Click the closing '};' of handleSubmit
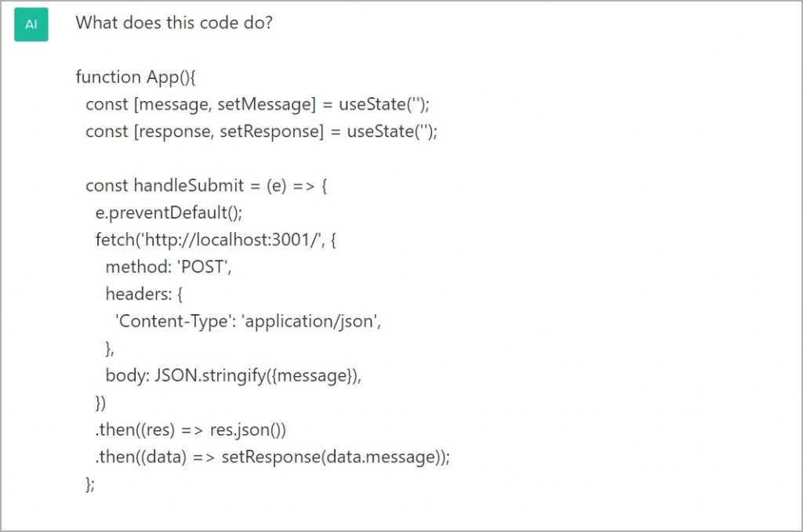The image size is (803, 532). tap(90, 484)
